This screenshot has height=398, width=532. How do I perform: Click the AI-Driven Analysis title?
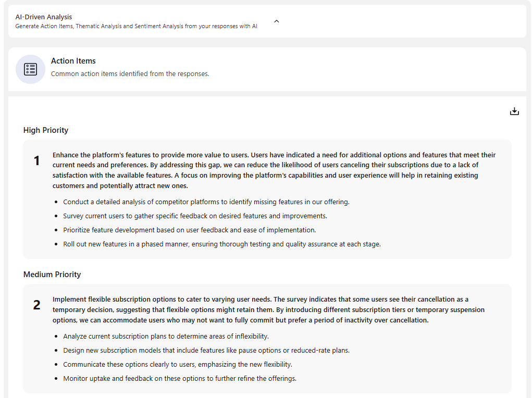pos(44,17)
